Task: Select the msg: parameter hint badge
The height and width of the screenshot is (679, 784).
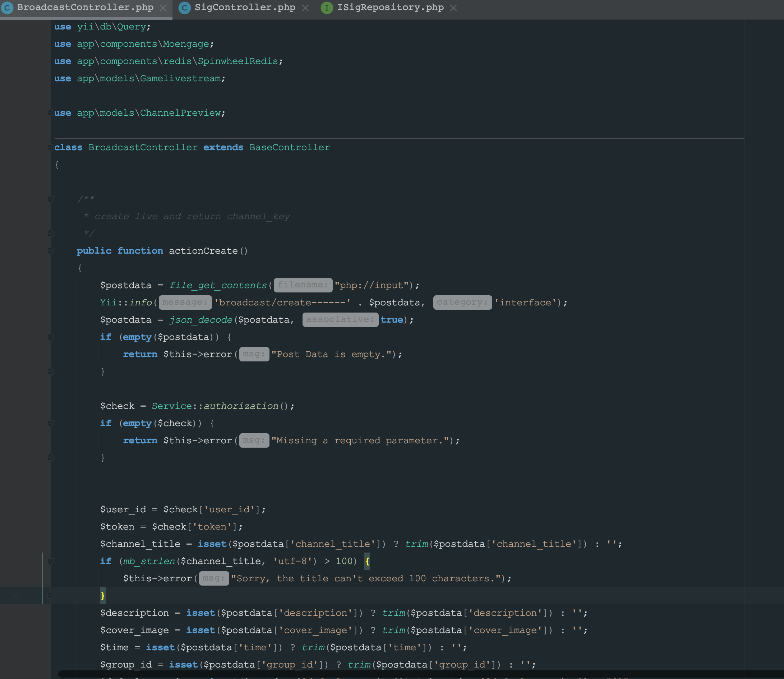Action: (254, 354)
